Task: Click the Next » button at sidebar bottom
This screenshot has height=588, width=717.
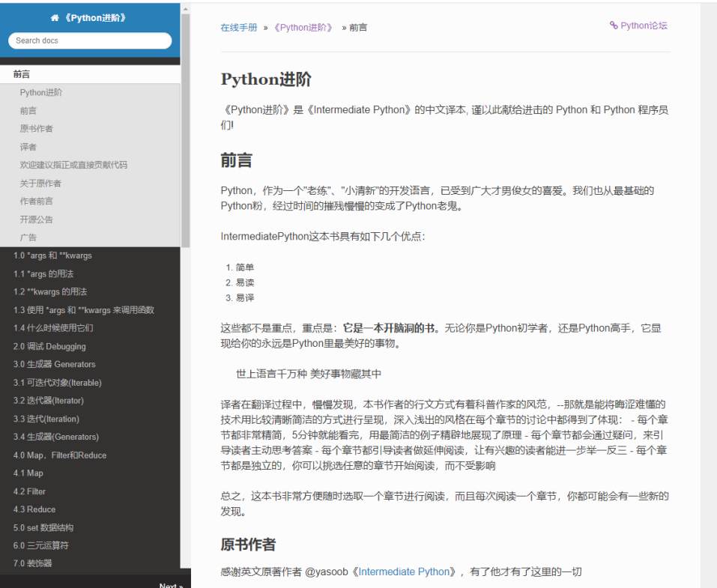Action: [171, 585]
